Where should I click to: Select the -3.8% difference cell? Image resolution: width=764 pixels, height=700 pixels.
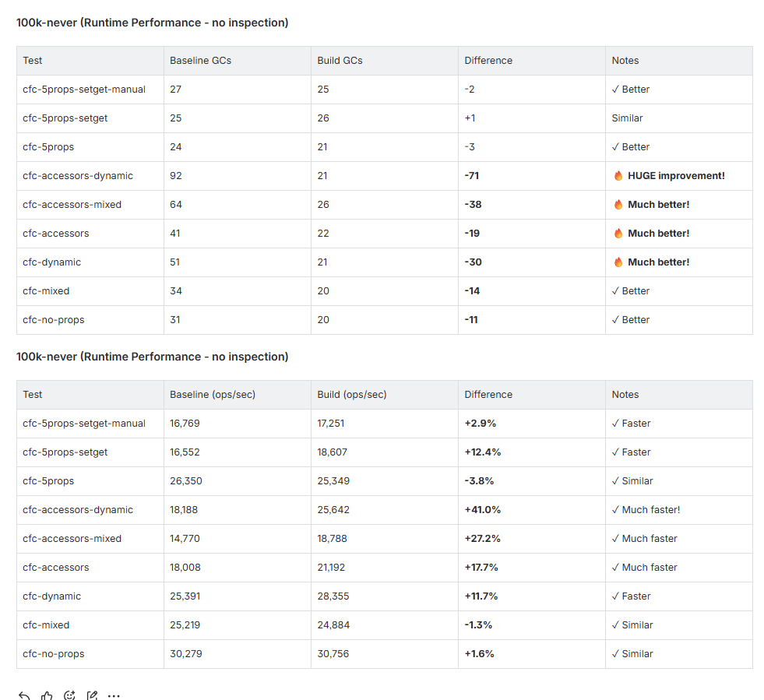point(479,481)
